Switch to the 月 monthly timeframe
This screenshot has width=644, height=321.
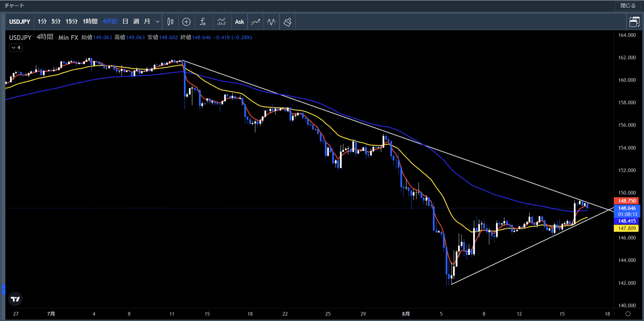(147, 22)
